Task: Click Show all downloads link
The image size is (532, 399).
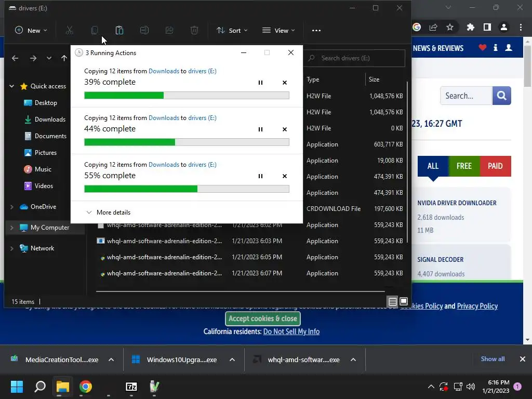Action: (x=493, y=359)
